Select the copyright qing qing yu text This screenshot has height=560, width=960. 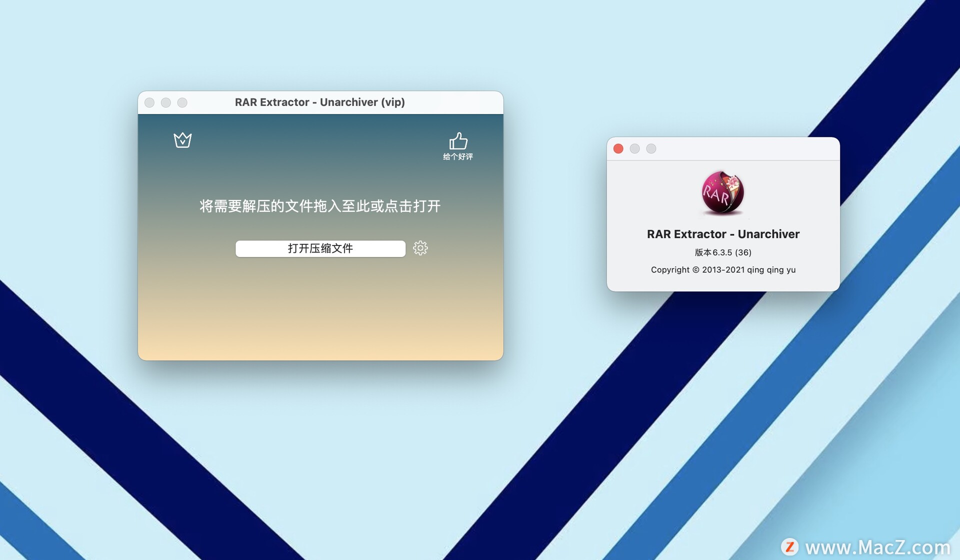(x=722, y=269)
